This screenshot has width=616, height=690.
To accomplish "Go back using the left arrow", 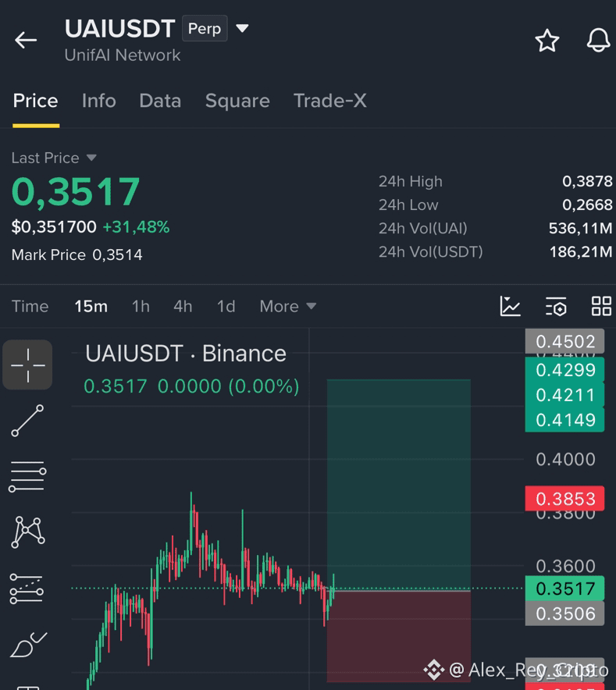I will [x=26, y=40].
